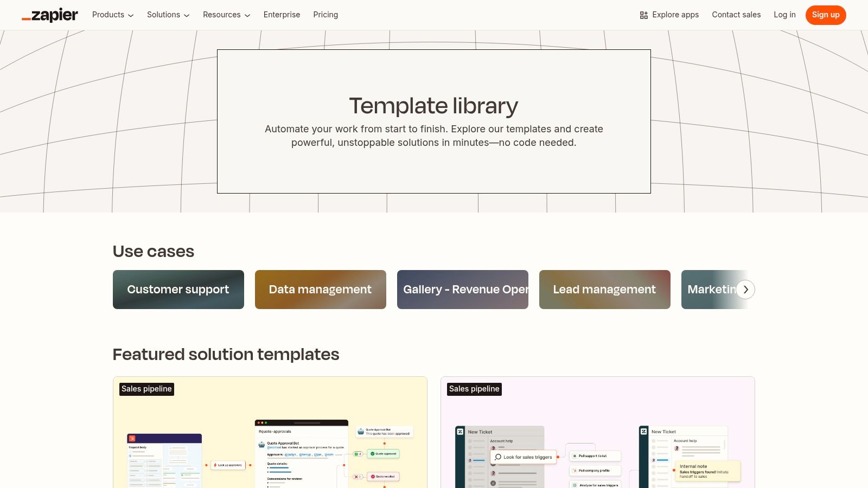Open the pink Sales pipeline template

[x=597, y=434]
